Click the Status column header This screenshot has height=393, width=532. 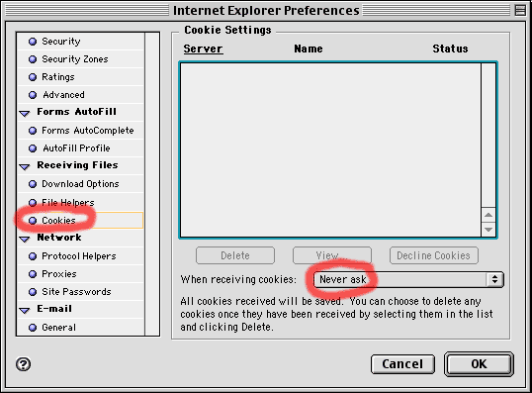(x=450, y=49)
